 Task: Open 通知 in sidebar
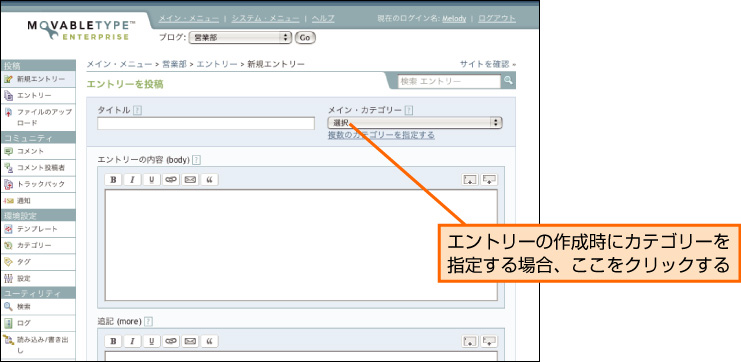[x=38, y=201]
